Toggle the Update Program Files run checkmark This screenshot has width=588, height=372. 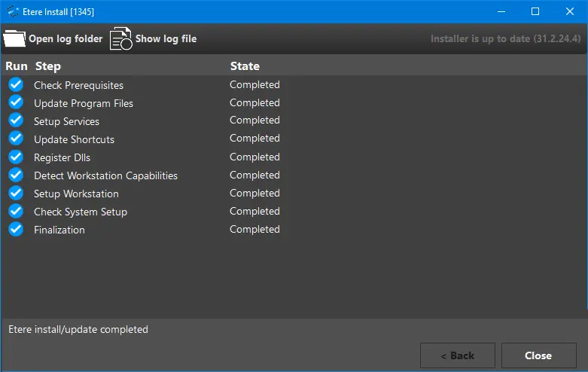pyautogui.click(x=16, y=103)
